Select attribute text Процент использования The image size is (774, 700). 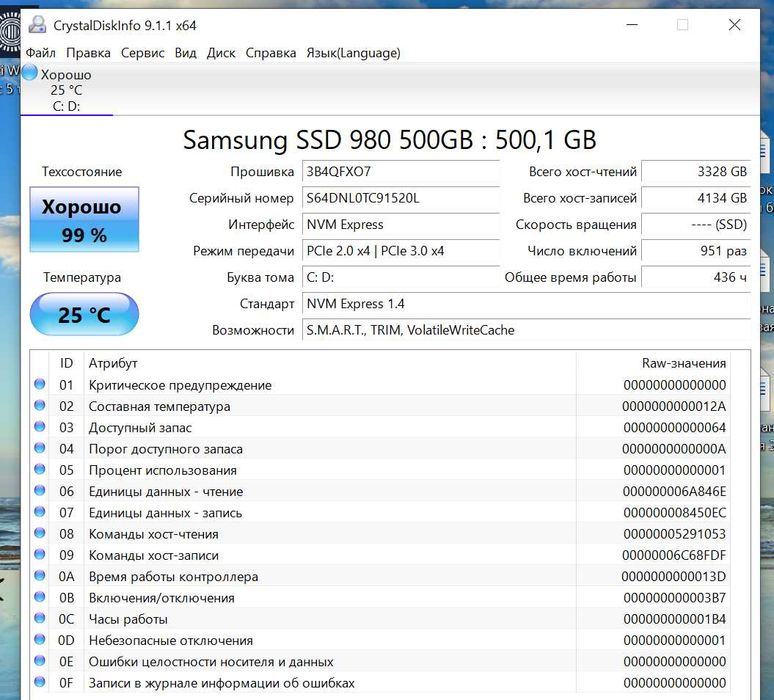coord(163,470)
